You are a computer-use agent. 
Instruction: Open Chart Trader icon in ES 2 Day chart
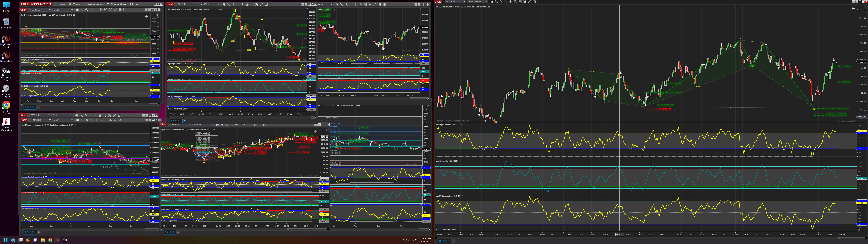[x=106, y=10]
